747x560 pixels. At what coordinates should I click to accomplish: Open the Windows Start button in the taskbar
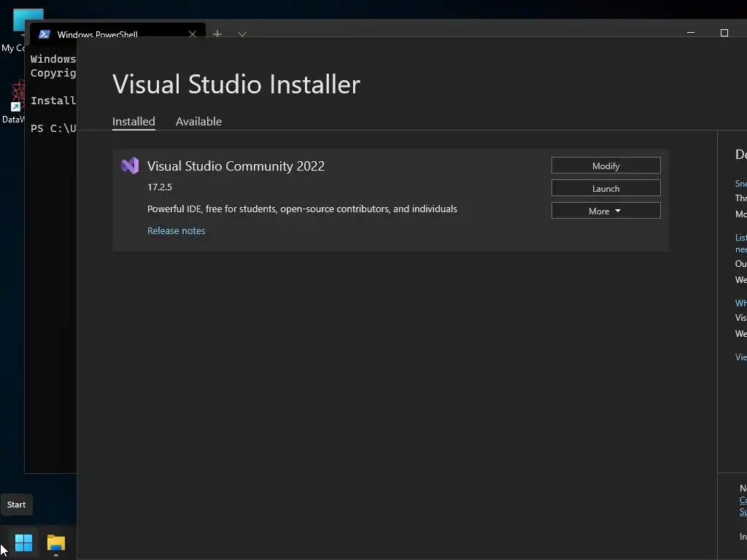(x=23, y=542)
